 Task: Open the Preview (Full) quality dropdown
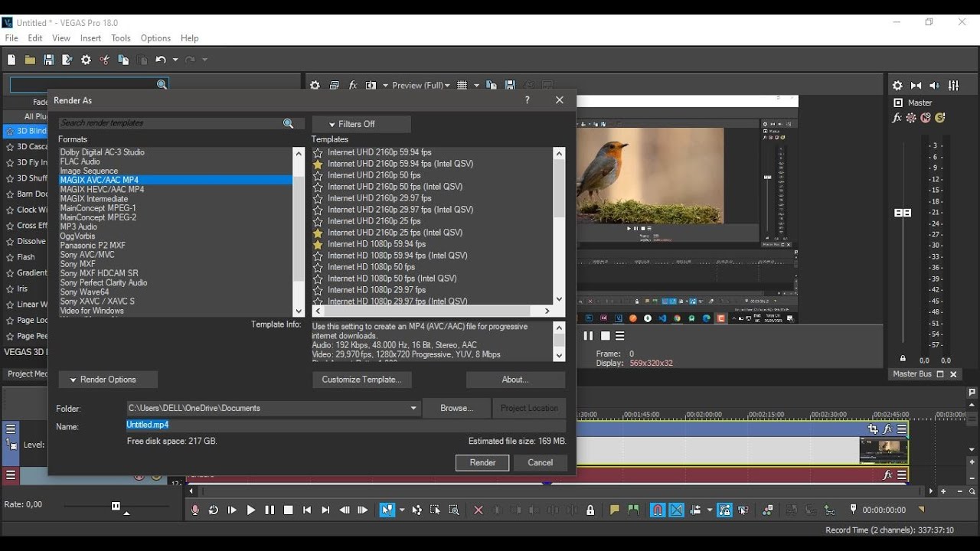point(421,85)
